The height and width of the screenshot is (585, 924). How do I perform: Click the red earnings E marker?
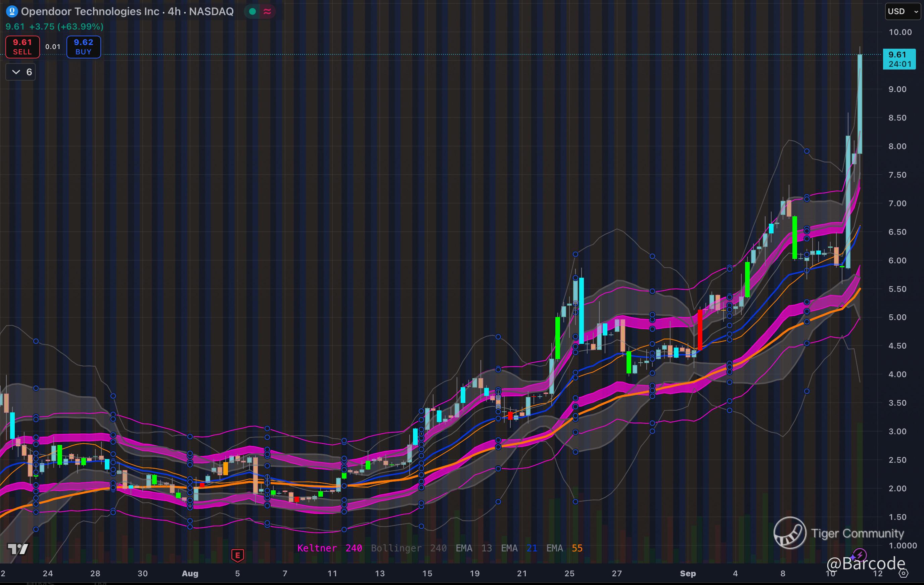coord(237,555)
